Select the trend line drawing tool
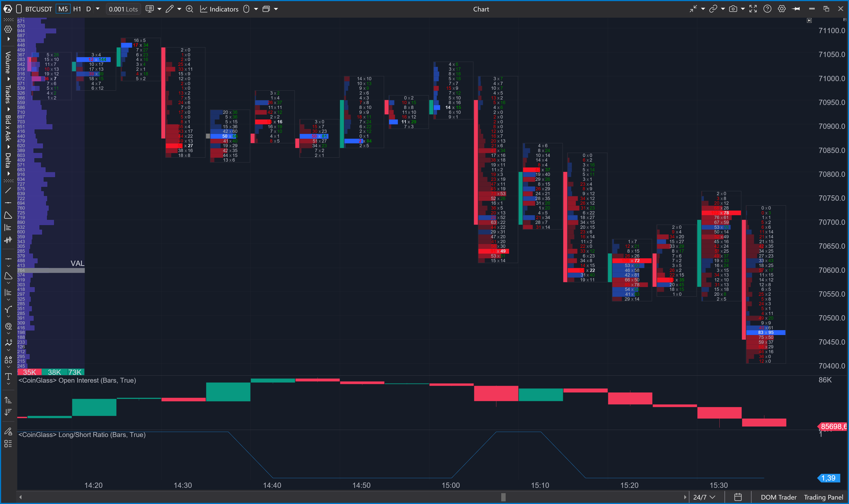Image resolution: width=849 pixels, height=504 pixels. tap(8, 191)
